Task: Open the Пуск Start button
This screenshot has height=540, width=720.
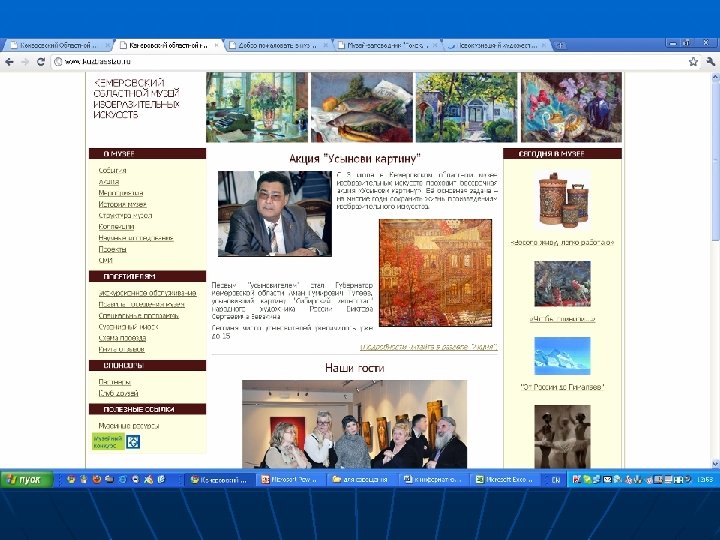Action: pyautogui.click(x=27, y=480)
